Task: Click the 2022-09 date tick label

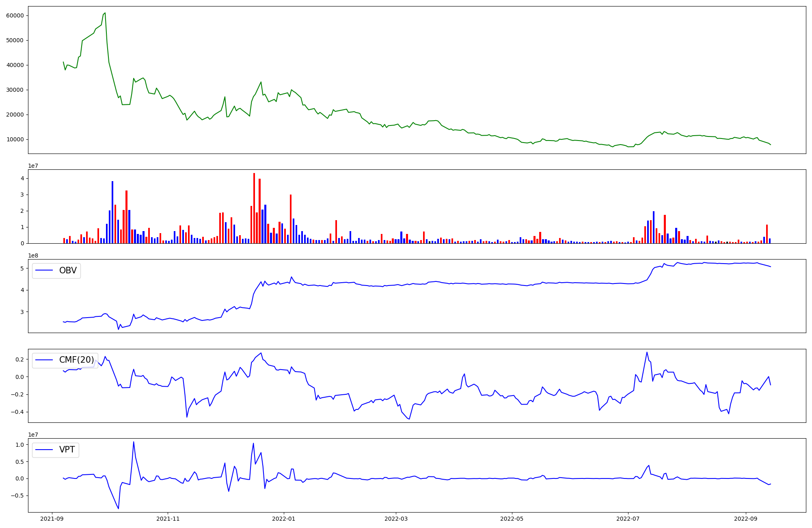Action: point(746,519)
